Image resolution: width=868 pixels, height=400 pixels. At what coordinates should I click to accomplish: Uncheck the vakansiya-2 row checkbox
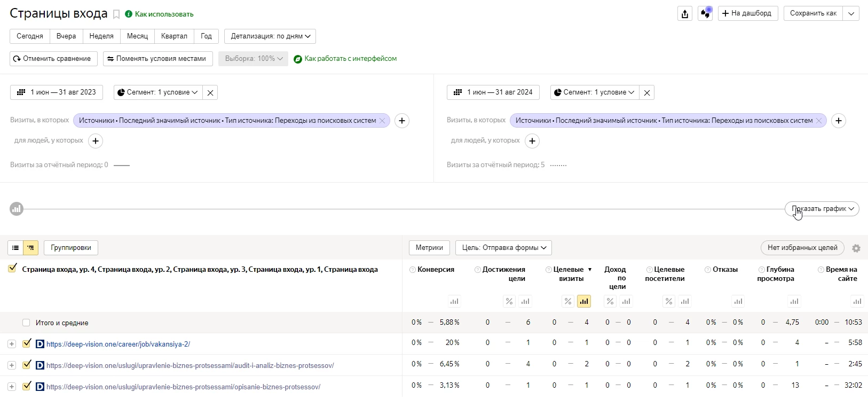click(x=27, y=343)
